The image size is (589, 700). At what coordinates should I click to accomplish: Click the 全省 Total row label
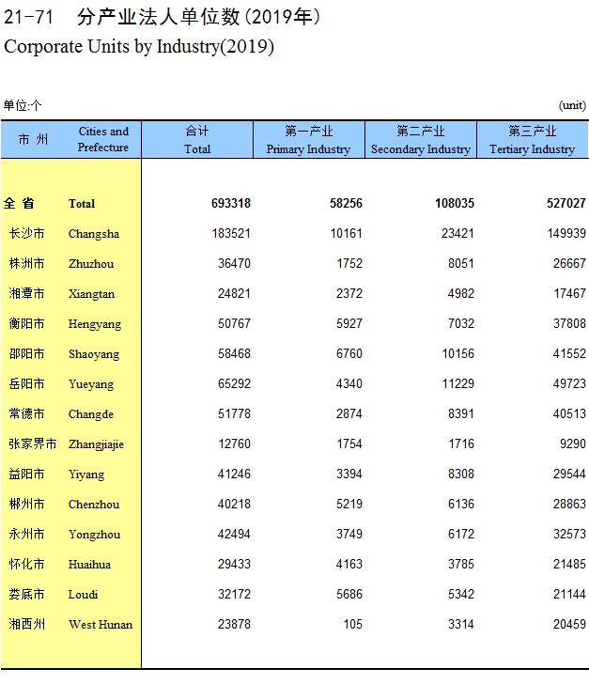click(49, 204)
